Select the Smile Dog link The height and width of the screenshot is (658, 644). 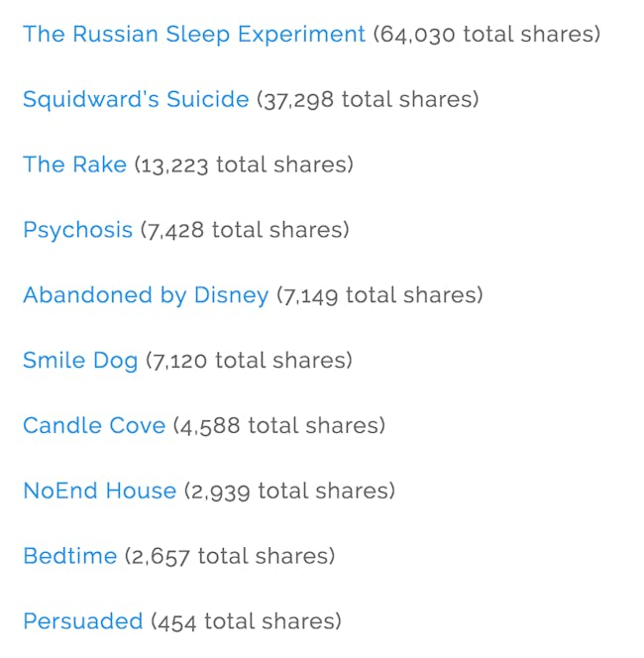pyautogui.click(x=80, y=361)
